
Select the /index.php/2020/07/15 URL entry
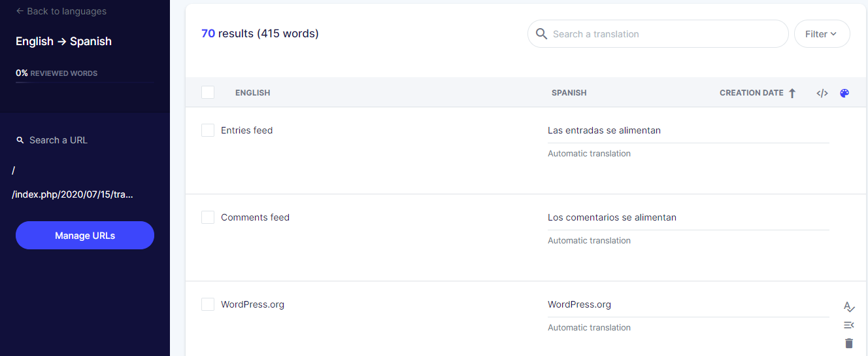(x=73, y=194)
